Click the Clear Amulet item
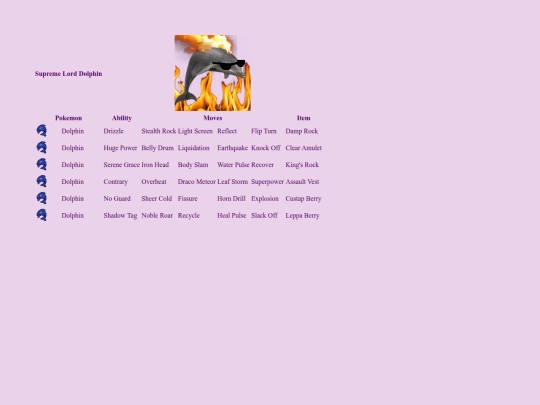The width and height of the screenshot is (540, 405). coord(303,148)
